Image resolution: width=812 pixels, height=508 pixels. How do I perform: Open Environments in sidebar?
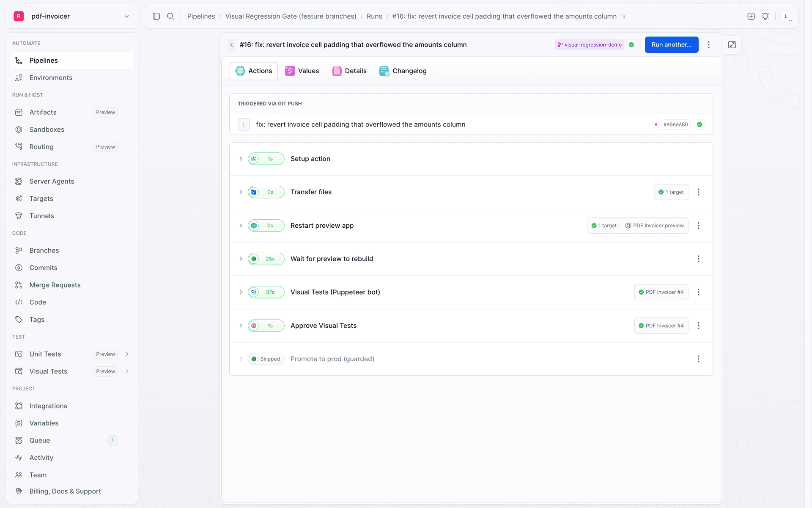(x=72, y=78)
